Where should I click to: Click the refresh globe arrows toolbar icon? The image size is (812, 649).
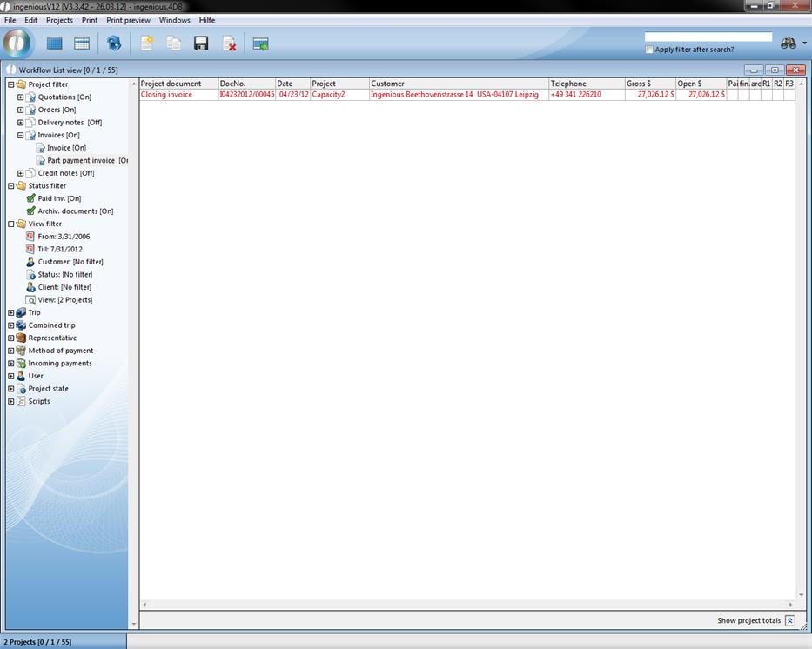pyautogui.click(x=113, y=43)
